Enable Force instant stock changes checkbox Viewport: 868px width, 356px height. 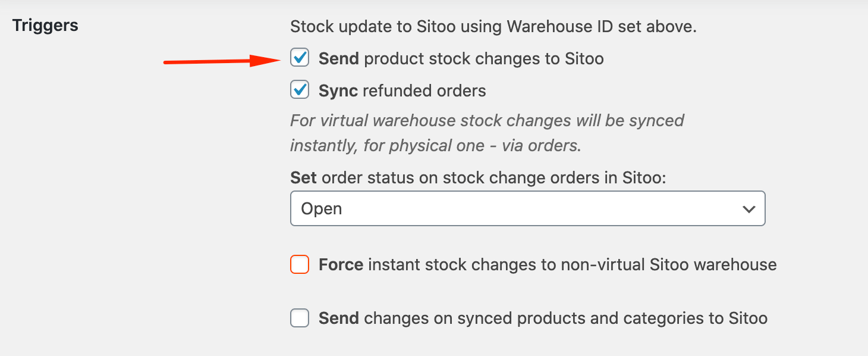(300, 264)
